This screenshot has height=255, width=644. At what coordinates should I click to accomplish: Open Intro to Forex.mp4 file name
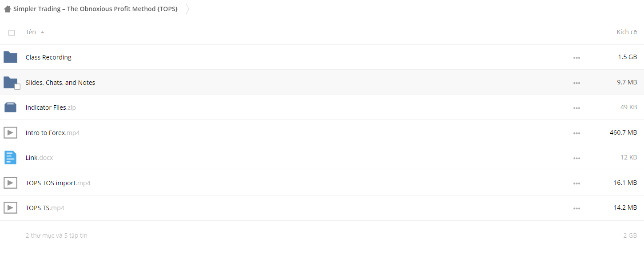click(x=52, y=133)
